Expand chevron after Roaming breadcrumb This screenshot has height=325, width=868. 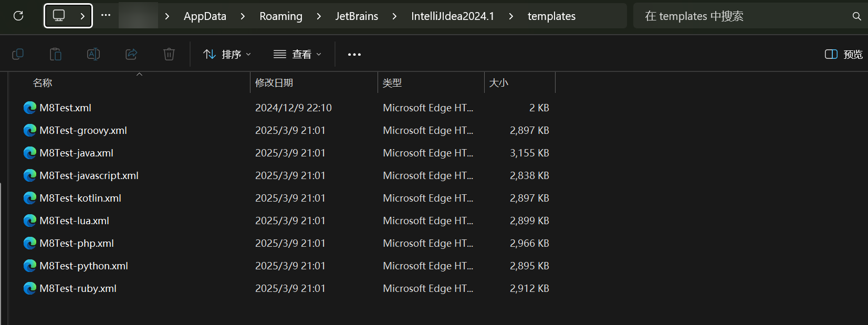point(319,16)
